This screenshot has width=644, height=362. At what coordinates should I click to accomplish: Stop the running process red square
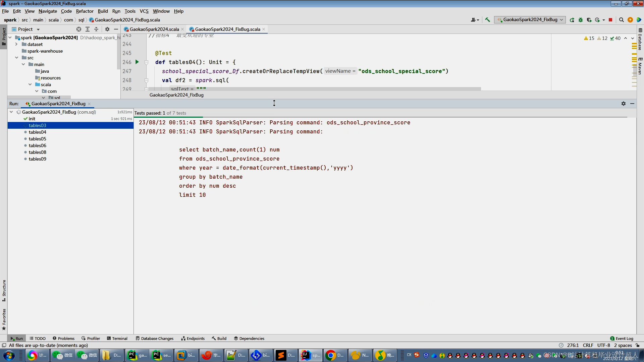click(610, 20)
